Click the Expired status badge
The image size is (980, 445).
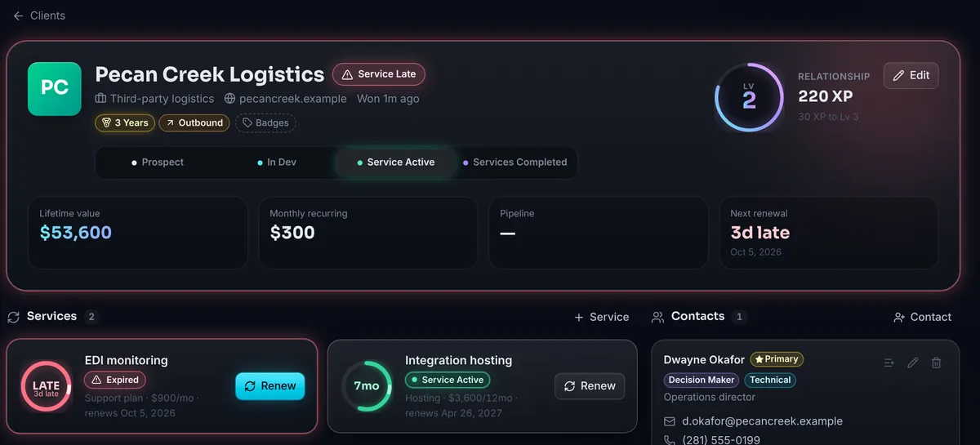(x=115, y=380)
